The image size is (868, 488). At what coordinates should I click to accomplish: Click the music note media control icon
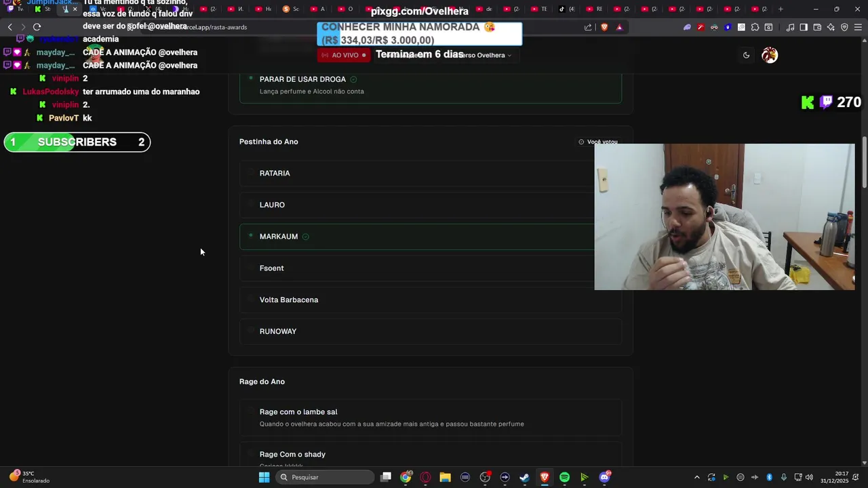(790, 27)
